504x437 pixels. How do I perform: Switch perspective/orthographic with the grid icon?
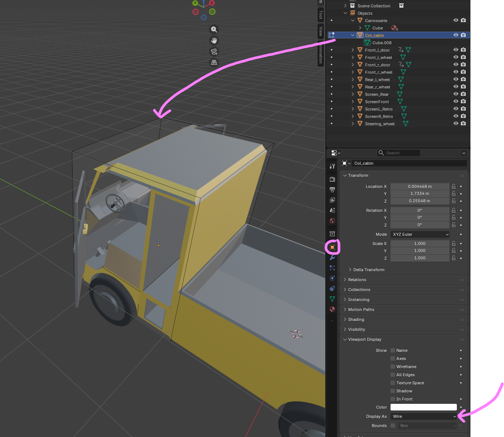[x=214, y=63]
